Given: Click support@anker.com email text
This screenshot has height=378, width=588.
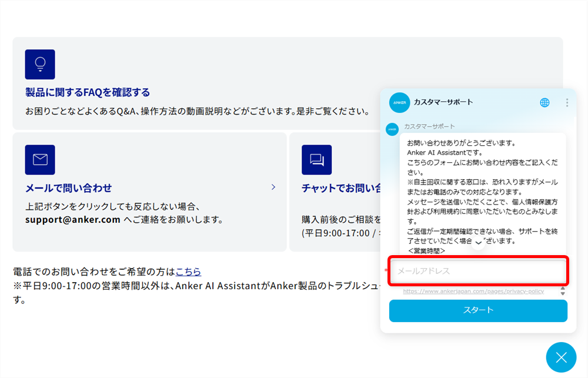Looking at the screenshot, I should pyautogui.click(x=73, y=220).
